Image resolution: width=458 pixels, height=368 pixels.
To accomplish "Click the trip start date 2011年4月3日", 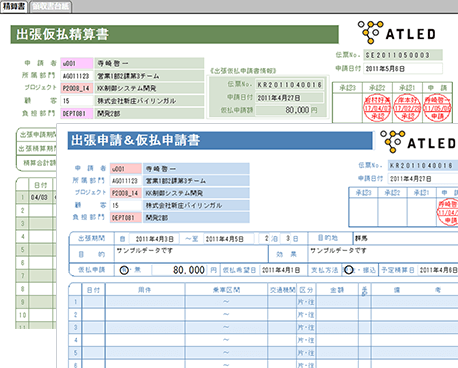I will pyautogui.click(x=153, y=239).
